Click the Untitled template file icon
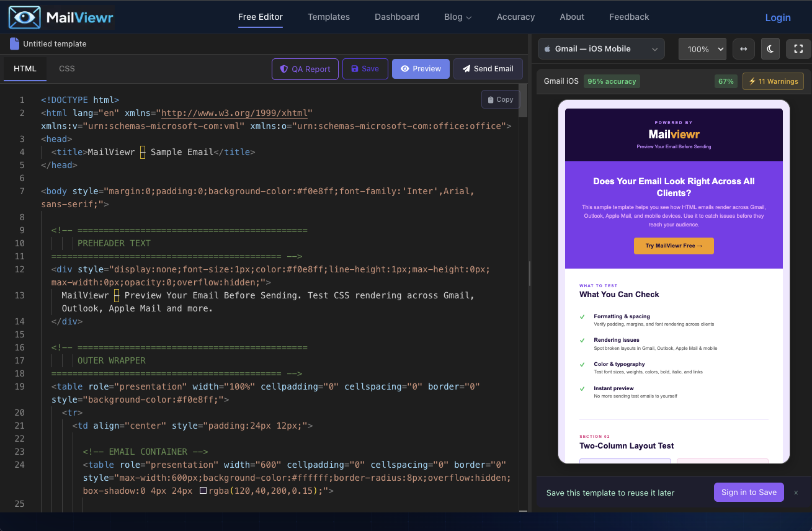This screenshot has width=812, height=531. click(14, 43)
